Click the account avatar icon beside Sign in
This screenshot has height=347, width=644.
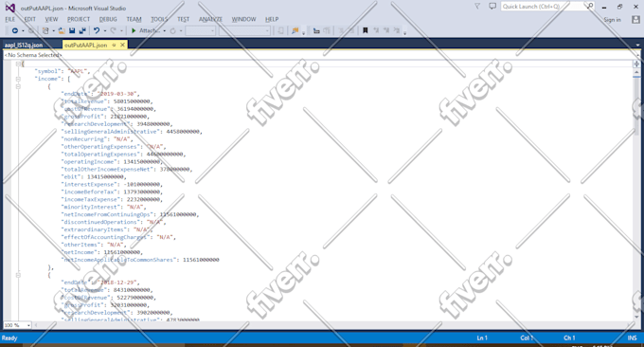coord(635,19)
